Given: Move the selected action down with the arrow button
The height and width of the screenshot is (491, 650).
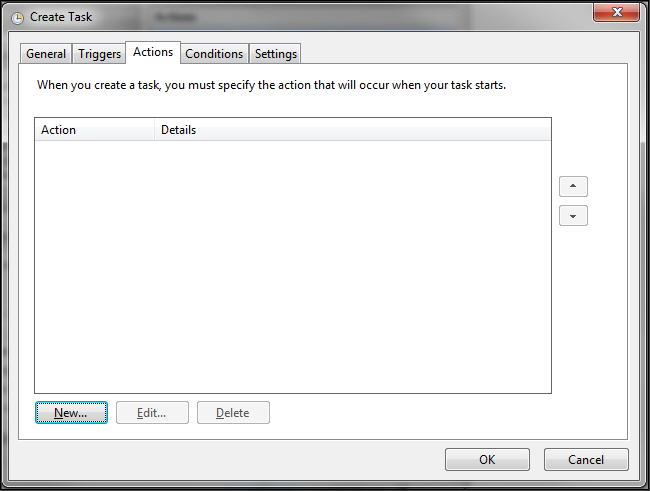Looking at the screenshot, I should (x=573, y=216).
